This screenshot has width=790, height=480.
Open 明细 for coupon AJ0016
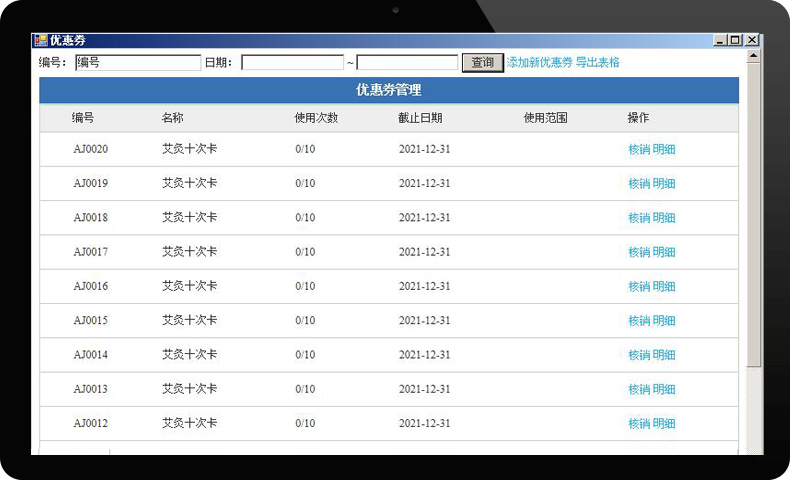coord(664,286)
